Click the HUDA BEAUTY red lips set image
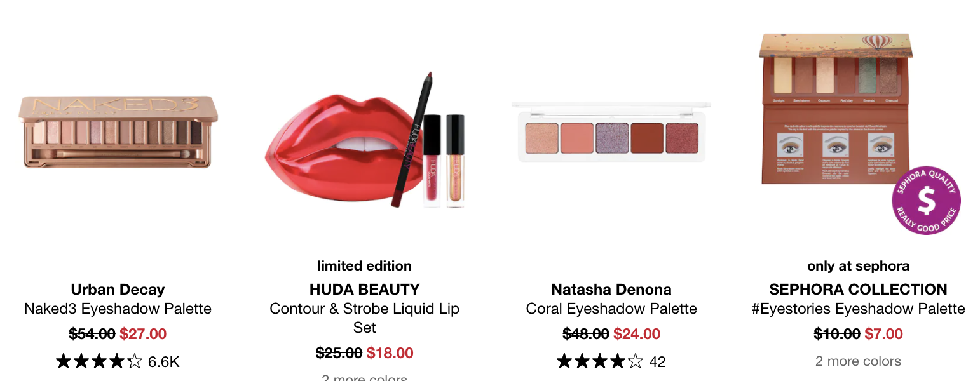Viewport: 980px width, 381px height. tap(365, 141)
